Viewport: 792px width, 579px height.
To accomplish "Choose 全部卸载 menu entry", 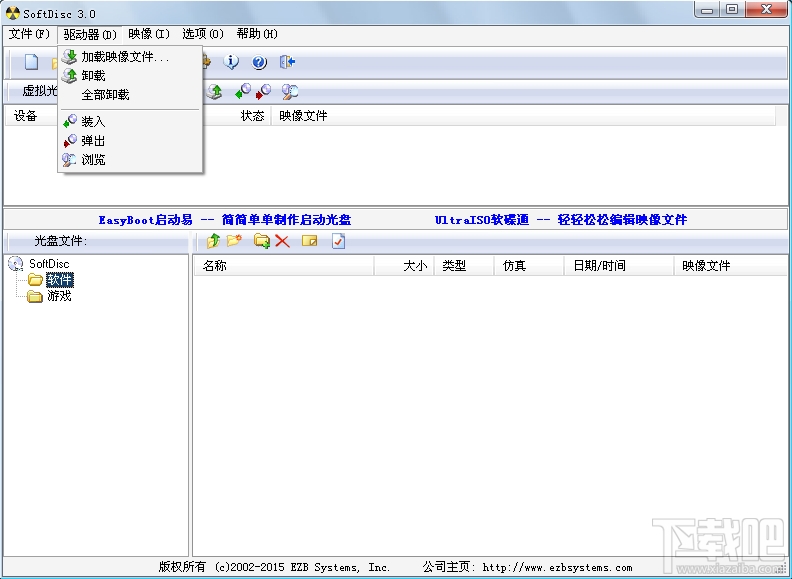I will click(130, 94).
